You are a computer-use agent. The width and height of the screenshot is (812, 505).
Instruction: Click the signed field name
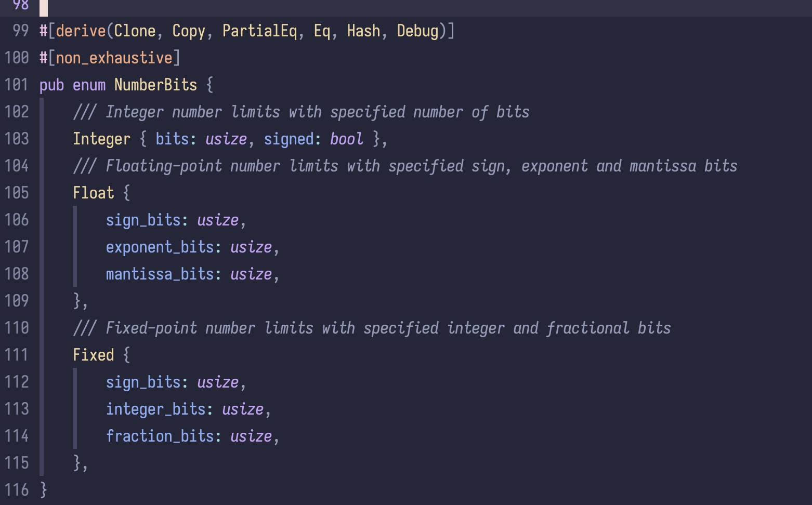(289, 139)
